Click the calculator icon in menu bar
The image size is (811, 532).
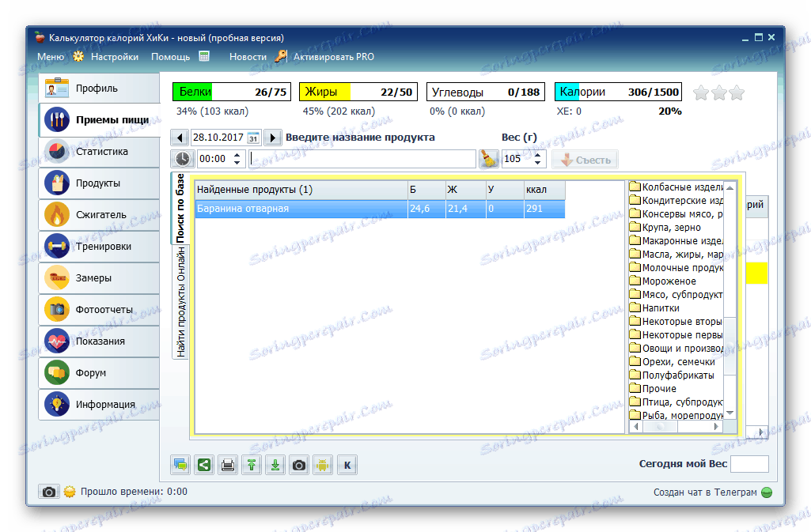(204, 56)
